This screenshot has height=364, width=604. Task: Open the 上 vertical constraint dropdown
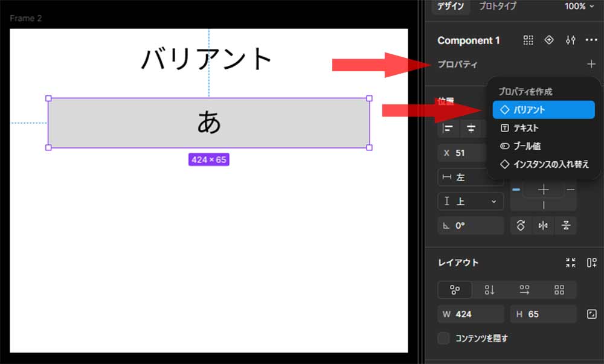[x=471, y=202]
